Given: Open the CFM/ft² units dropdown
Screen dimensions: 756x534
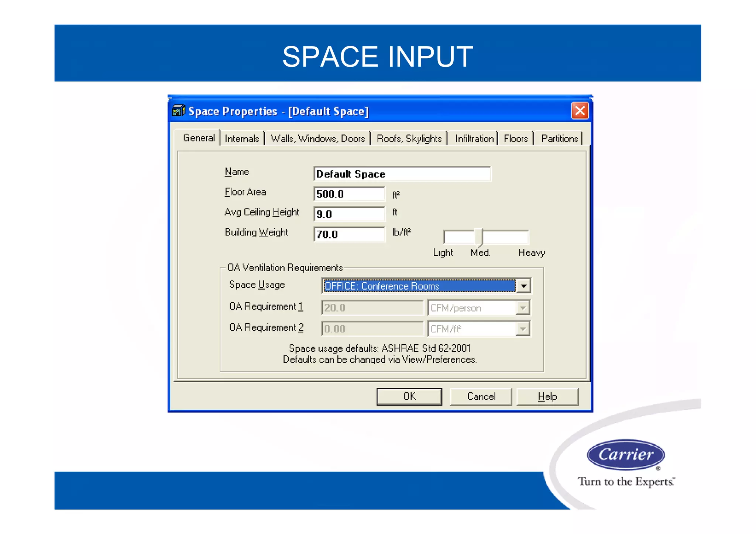Looking at the screenshot, I should click(479, 328).
